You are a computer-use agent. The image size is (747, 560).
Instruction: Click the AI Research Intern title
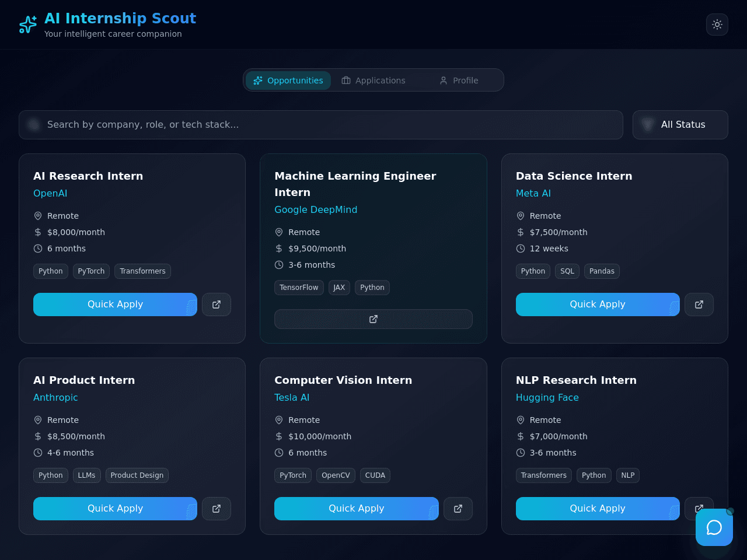click(x=88, y=176)
